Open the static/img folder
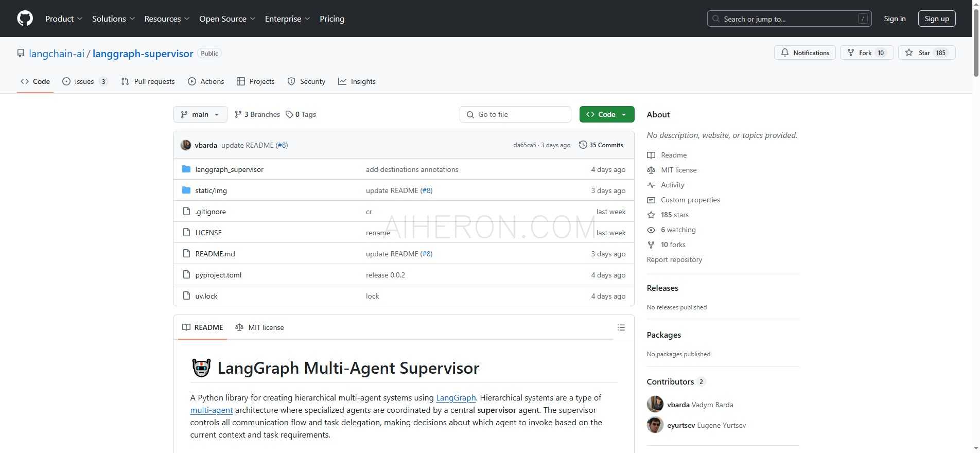This screenshot has height=453, width=980. pyautogui.click(x=211, y=190)
